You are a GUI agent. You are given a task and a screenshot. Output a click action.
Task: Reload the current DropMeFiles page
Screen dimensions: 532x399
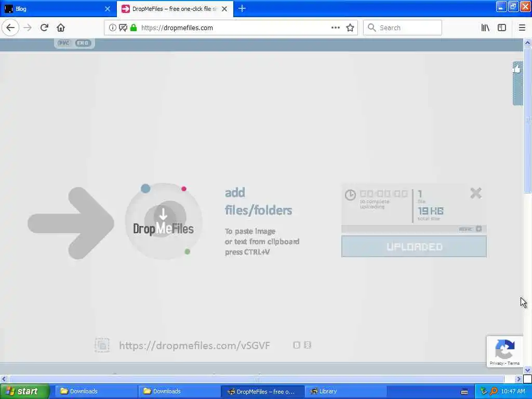point(44,28)
